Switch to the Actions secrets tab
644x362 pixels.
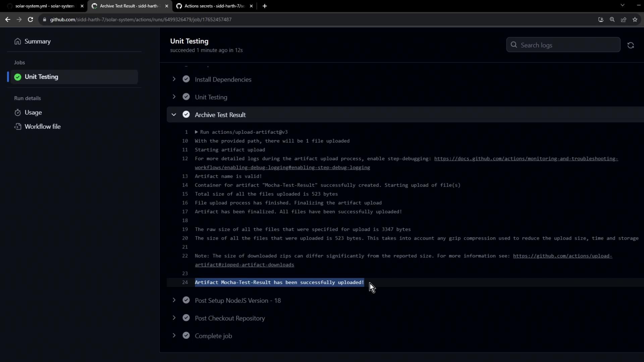(214, 6)
